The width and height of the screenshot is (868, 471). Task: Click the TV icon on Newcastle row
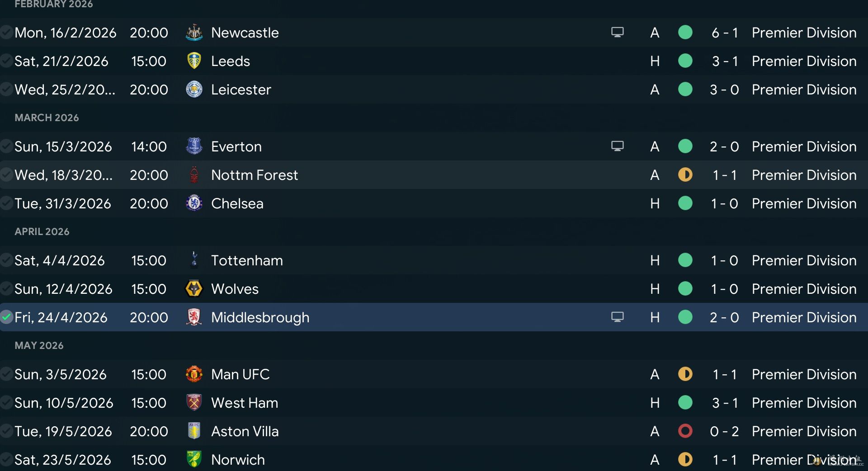[617, 33]
